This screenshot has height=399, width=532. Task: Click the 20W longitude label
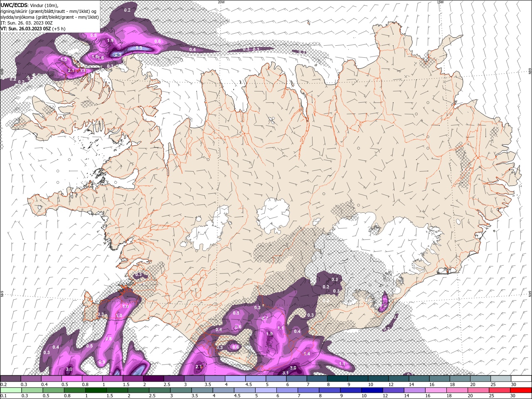(222, 2)
